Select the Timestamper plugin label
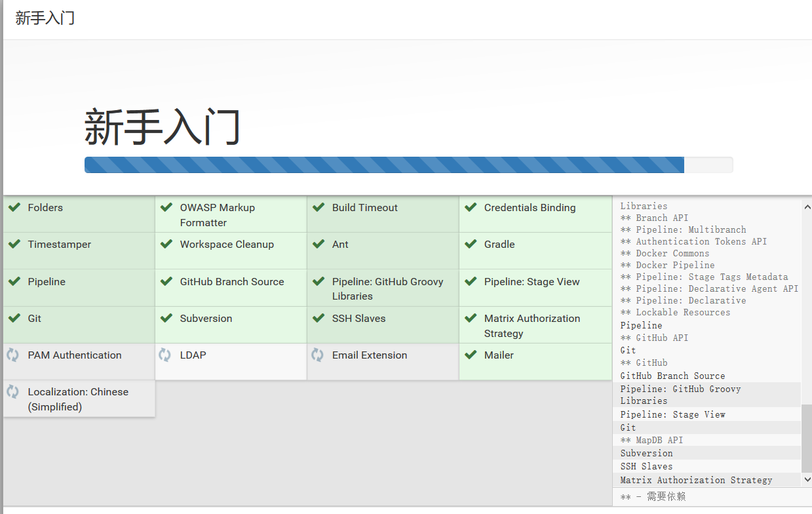This screenshot has height=514, width=812. coord(60,244)
